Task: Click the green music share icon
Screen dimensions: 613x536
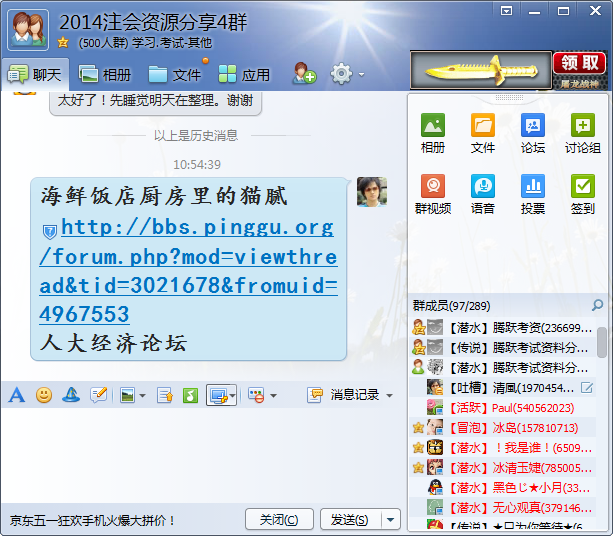Action: 190,395
